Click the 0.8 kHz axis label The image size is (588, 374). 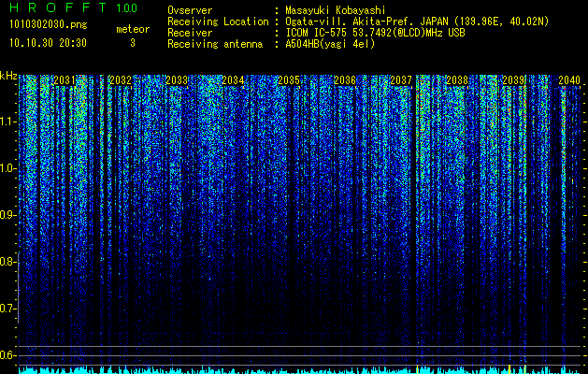point(7,262)
